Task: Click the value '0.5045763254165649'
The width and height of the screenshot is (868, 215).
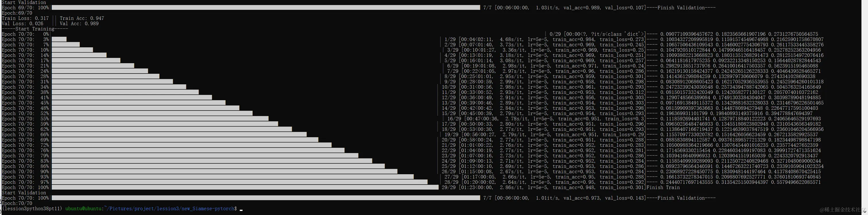Action: pos(796,87)
